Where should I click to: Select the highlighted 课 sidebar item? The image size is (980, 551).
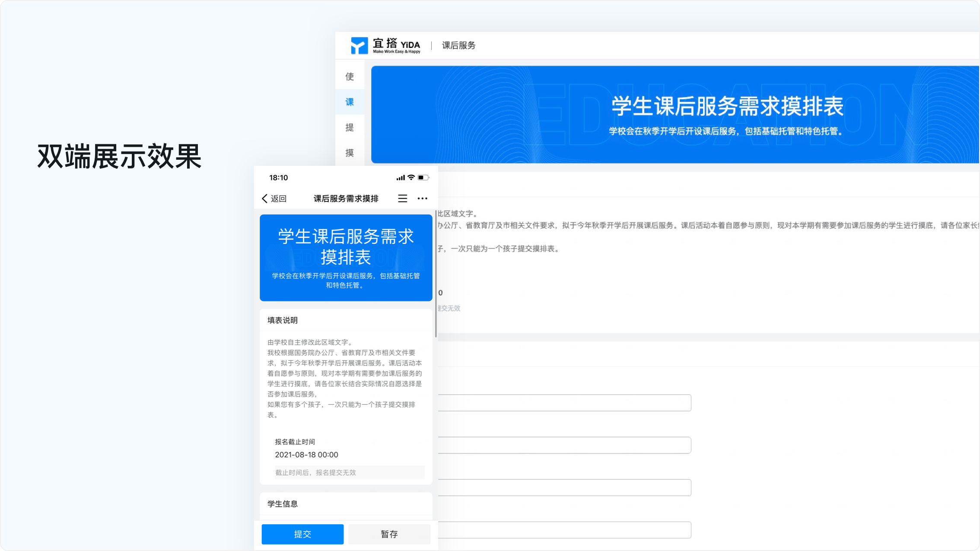(x=350, y=102)
